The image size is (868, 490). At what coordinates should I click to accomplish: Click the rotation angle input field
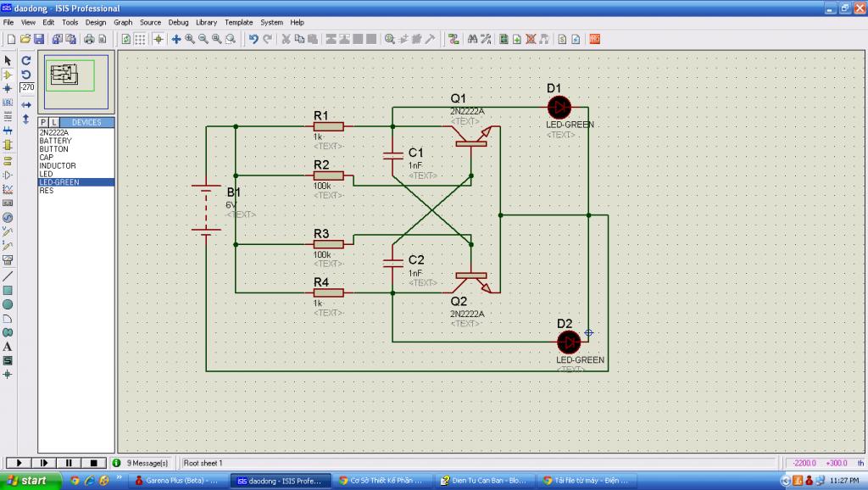(26, 86)
